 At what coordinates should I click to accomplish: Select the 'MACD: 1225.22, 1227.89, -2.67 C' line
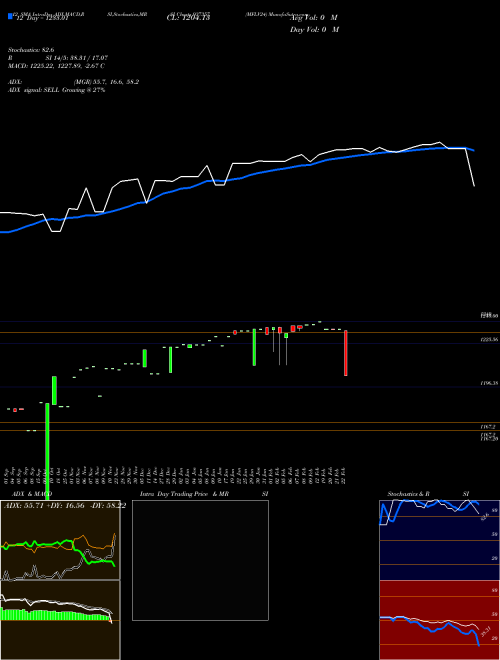(x=56, y=66)
